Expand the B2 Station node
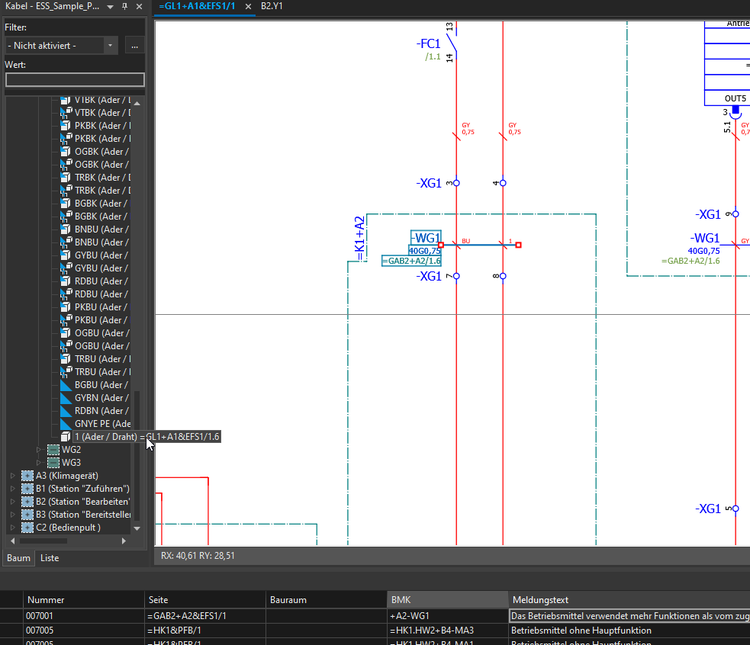Viewport: 750px width, 645px height. click(x=13, y=502)
